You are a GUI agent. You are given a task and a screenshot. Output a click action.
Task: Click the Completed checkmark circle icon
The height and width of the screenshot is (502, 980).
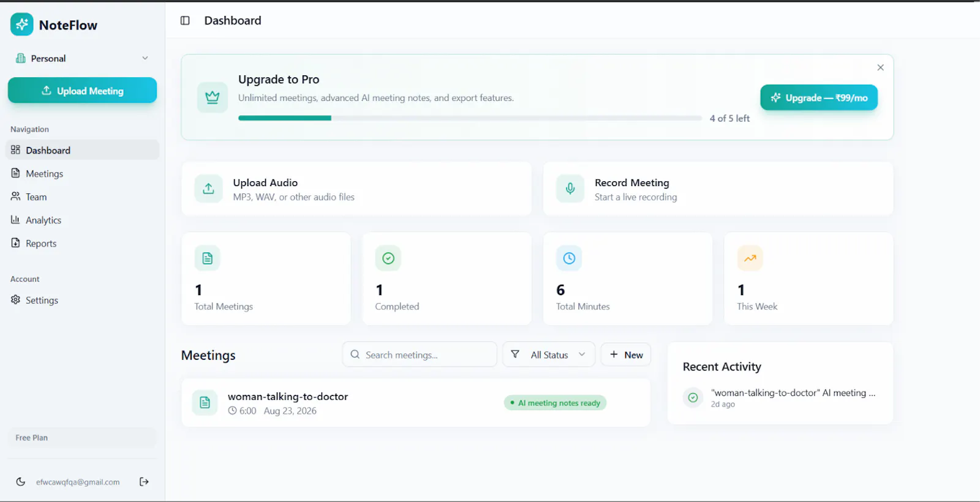click(388, 258)
